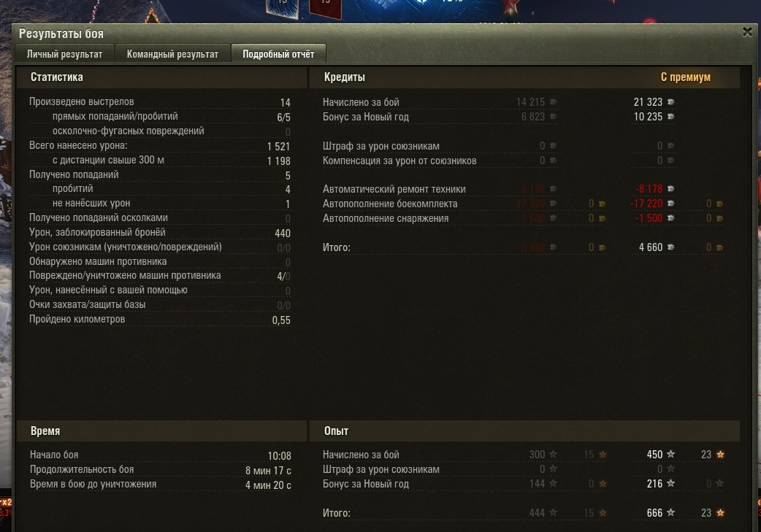761x532 pixels.
Task: Click credits icon next to 21 323
Action: (670, 102)
